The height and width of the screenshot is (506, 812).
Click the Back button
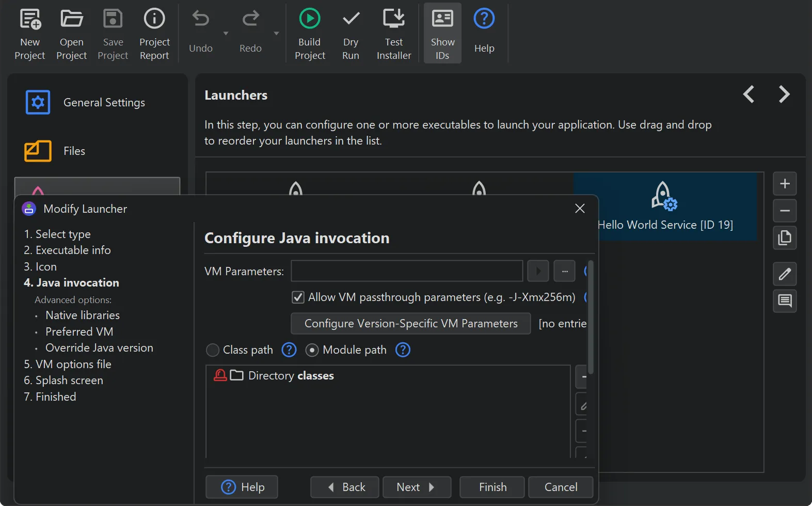345,487
